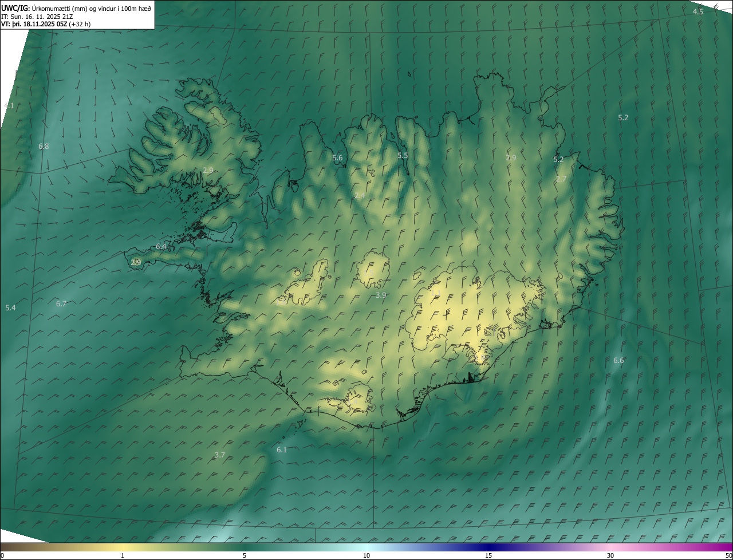The image size is (733, 560).
Task: Select the 6.1 value label
Action: coord(282,450)
